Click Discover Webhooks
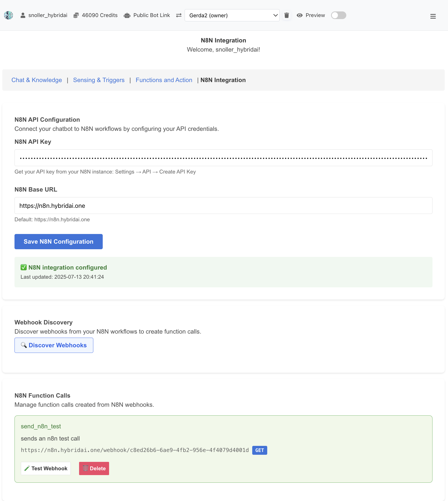 tap(54, 345)
